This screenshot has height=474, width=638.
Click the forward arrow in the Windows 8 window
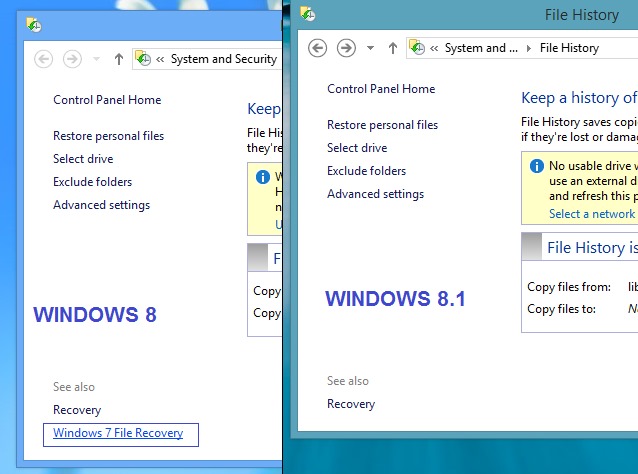(71, 59)
